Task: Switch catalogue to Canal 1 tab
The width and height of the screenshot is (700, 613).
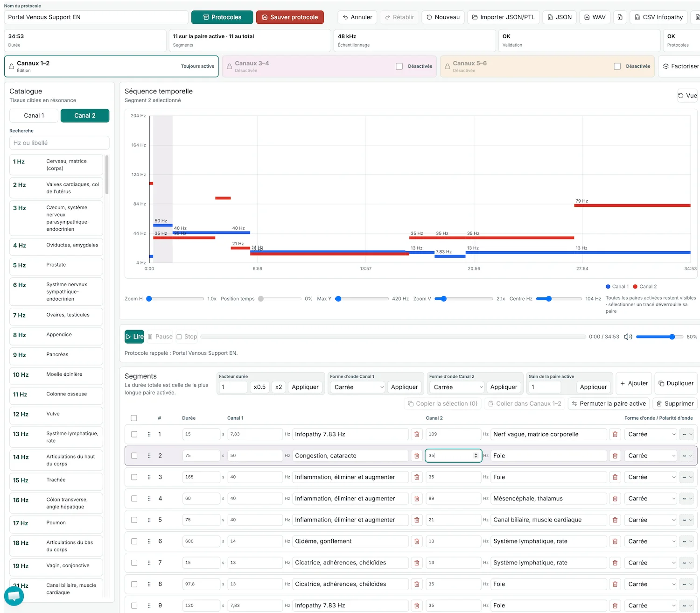Action: [x=34, y=116]
